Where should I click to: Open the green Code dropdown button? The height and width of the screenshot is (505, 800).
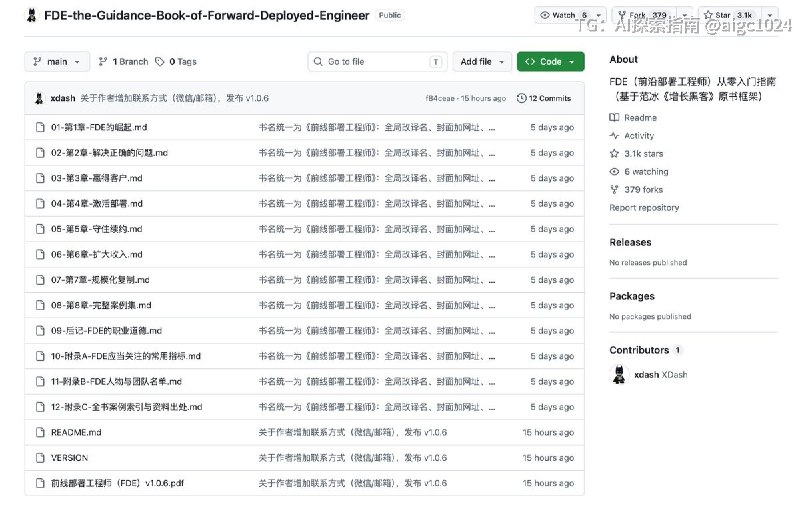click(551, 62)
